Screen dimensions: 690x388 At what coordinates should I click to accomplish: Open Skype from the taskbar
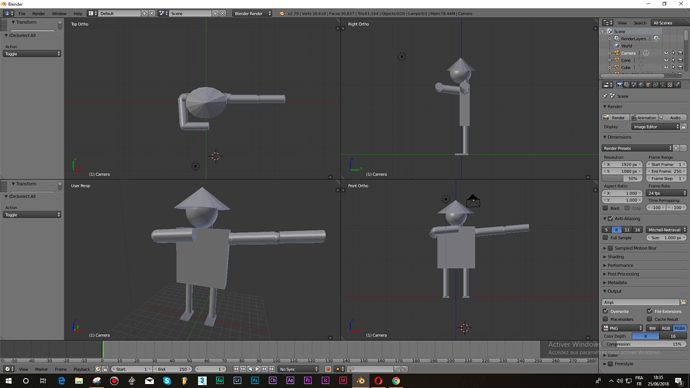click(x=167, y=381)
